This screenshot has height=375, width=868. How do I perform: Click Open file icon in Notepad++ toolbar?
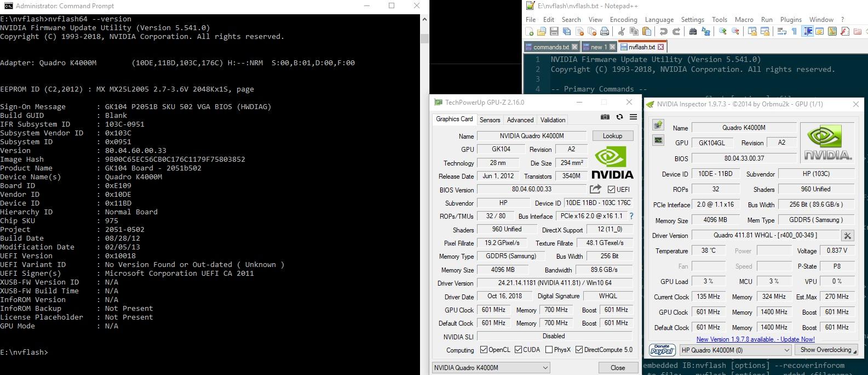pos(542,32)
